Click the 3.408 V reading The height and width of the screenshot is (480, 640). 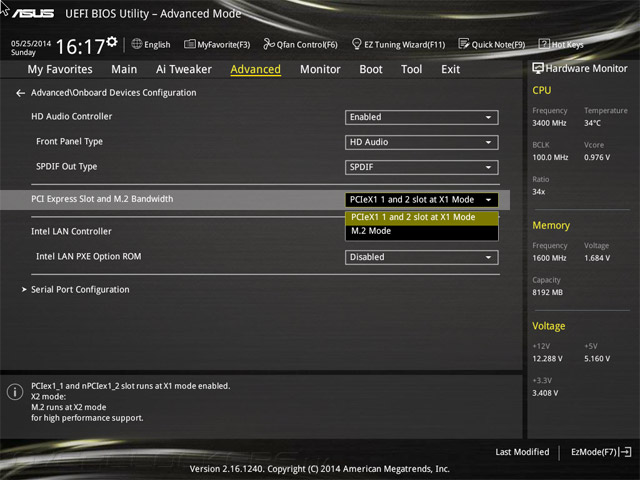tap(545, 393)
